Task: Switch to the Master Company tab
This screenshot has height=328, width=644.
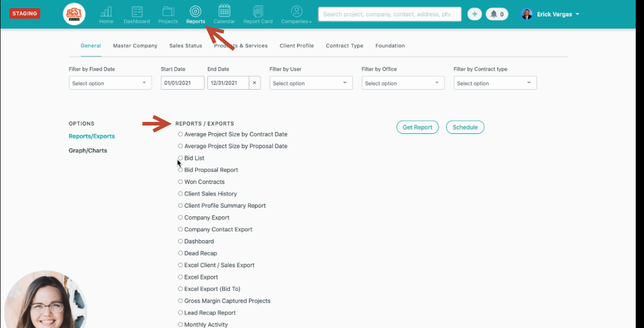Action: (135, 45)
